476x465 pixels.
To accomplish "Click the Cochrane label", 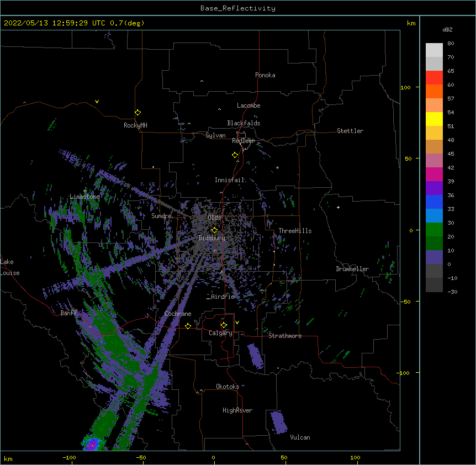I will pos(178,314).
